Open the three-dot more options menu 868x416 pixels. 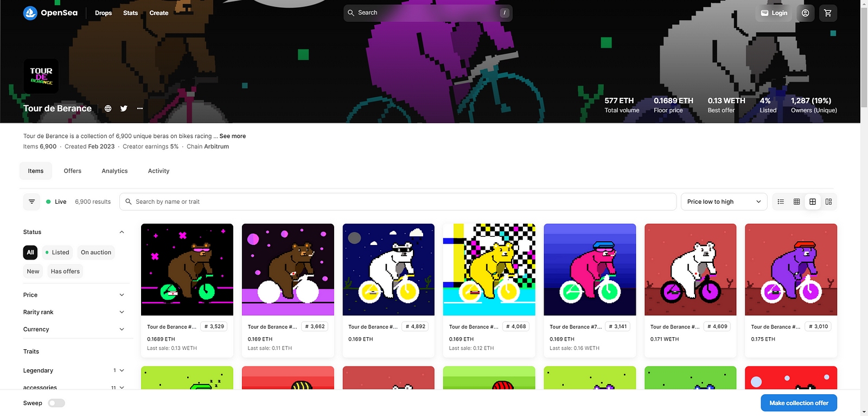coord(140,109)
